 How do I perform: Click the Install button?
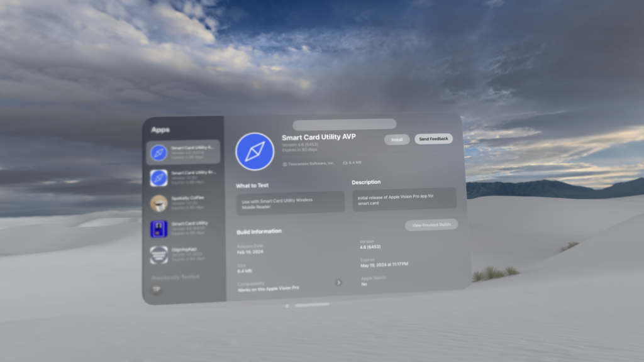click(x=397, y=140)
